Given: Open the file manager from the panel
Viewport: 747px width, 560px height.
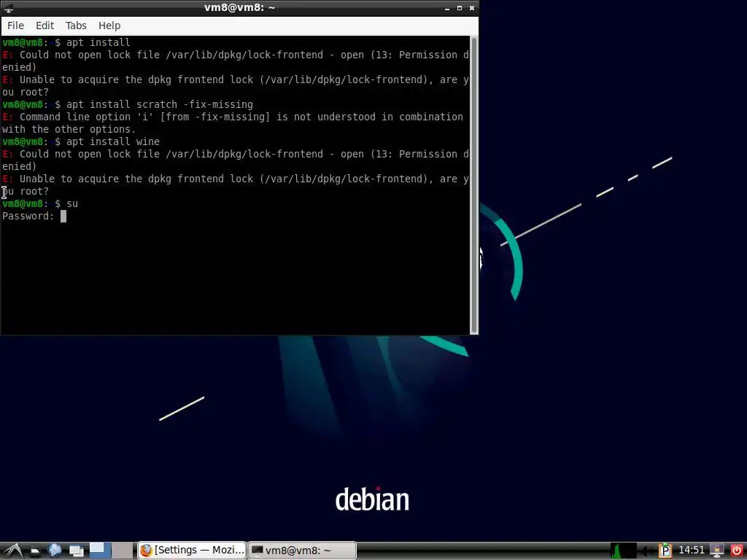Looking at the screenshot, I should pyautogui.click(x=34, y=551).
